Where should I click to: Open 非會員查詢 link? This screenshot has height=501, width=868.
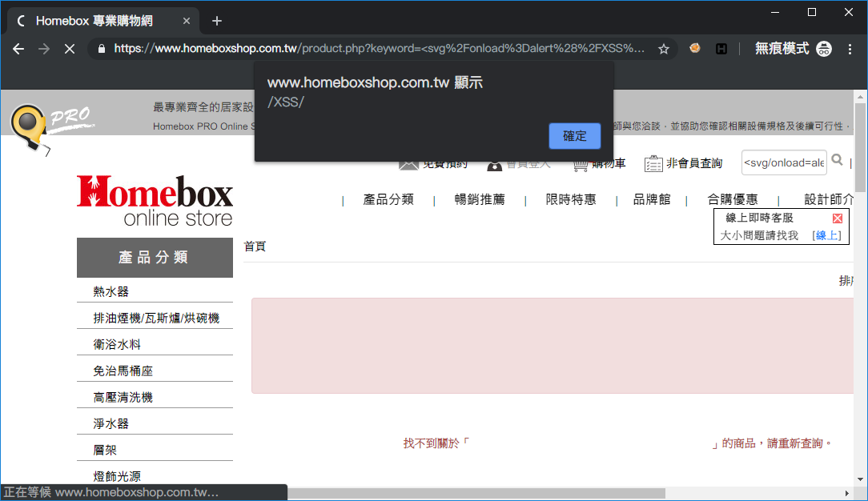tap(694, 163)
